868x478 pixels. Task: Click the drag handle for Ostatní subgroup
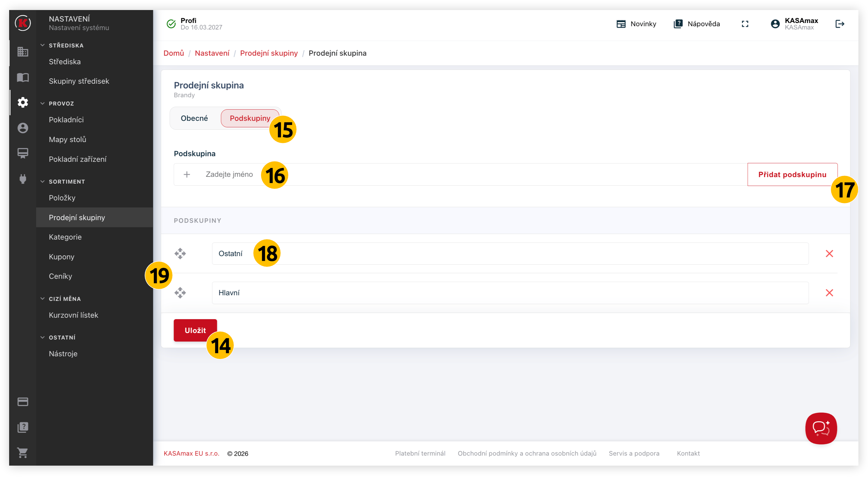click(x=180, y=254)
